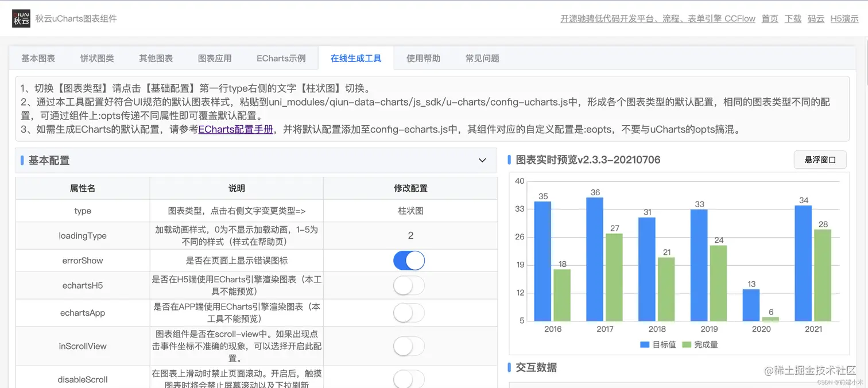Open the ECharts配置手册 hyperlink
This screenshot has width=868, height=388.
235,129
